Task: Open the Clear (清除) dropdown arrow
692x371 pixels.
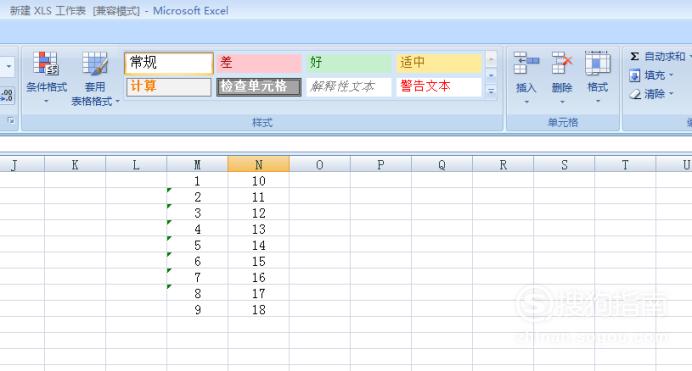Action: 671,94
